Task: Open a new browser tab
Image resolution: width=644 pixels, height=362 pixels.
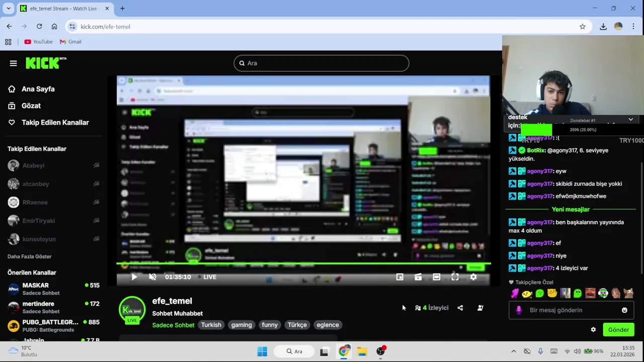Action: 122,9
